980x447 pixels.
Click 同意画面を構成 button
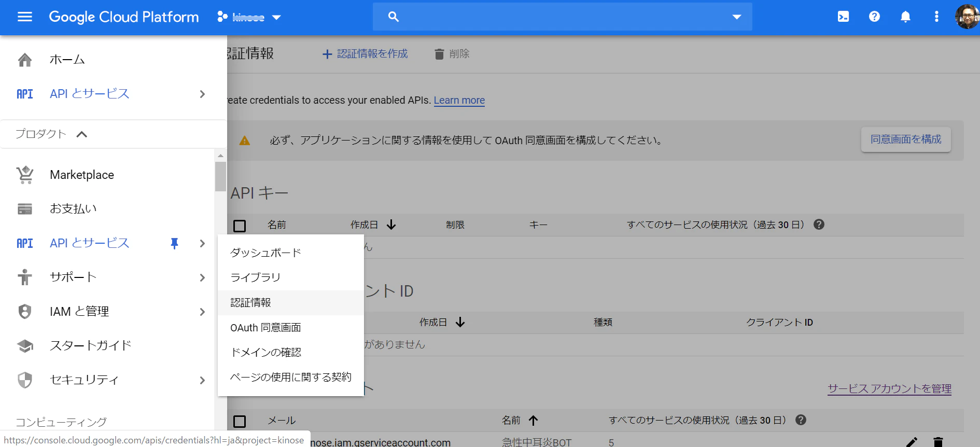click(906, 139)
